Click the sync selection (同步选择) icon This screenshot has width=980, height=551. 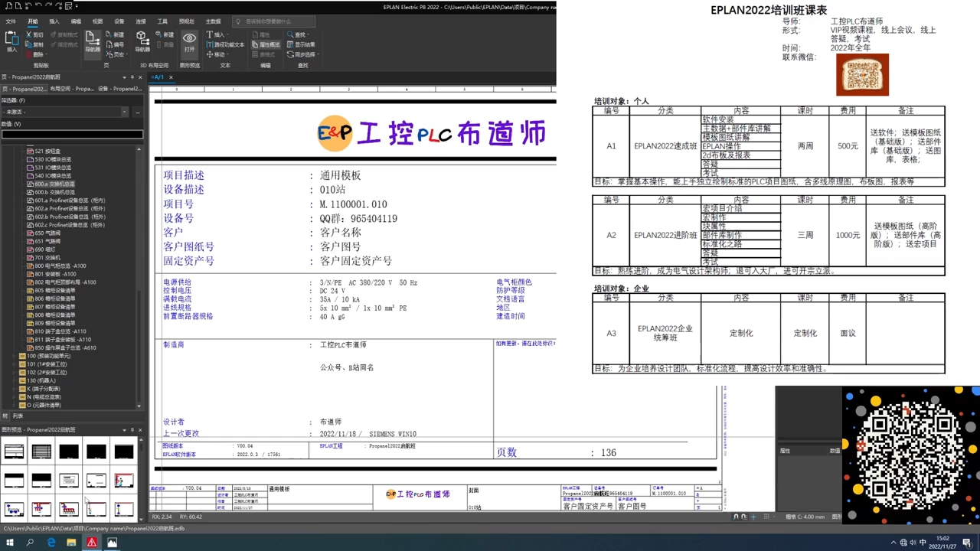(290, 55)
